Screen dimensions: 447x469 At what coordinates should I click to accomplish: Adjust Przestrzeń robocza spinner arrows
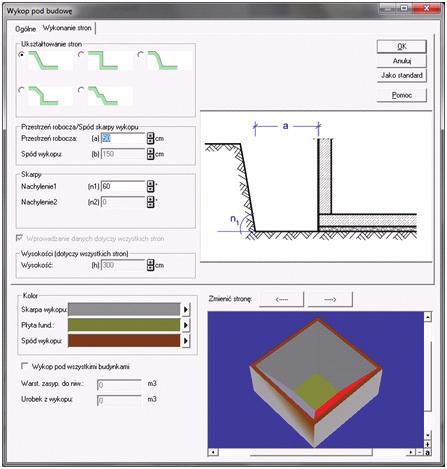(151, 138)
